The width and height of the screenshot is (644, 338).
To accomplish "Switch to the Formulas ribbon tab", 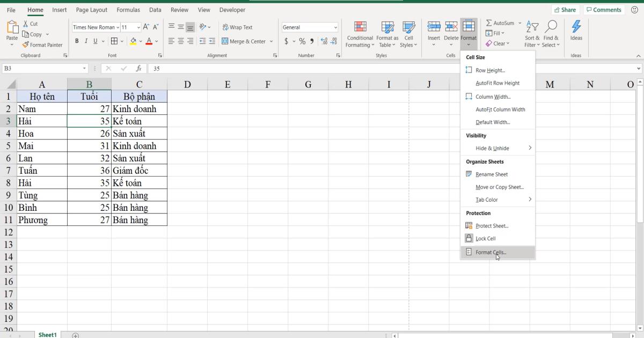I will pos(128,9).
